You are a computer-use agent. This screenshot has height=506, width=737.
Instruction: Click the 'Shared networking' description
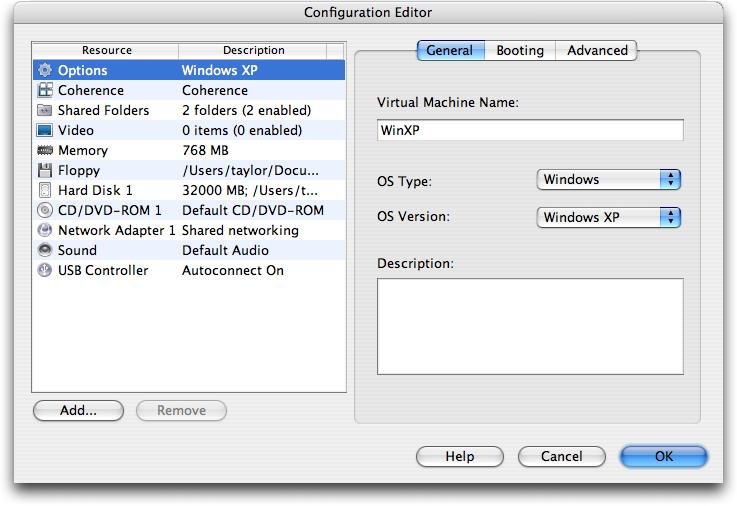click(240, 231)
